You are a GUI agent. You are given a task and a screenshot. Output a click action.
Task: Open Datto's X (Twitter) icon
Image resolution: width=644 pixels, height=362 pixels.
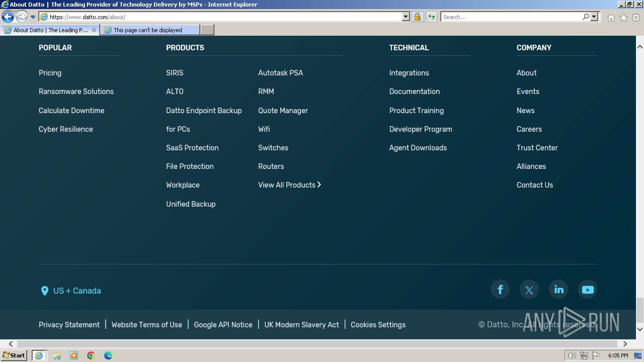click(529, 290)
